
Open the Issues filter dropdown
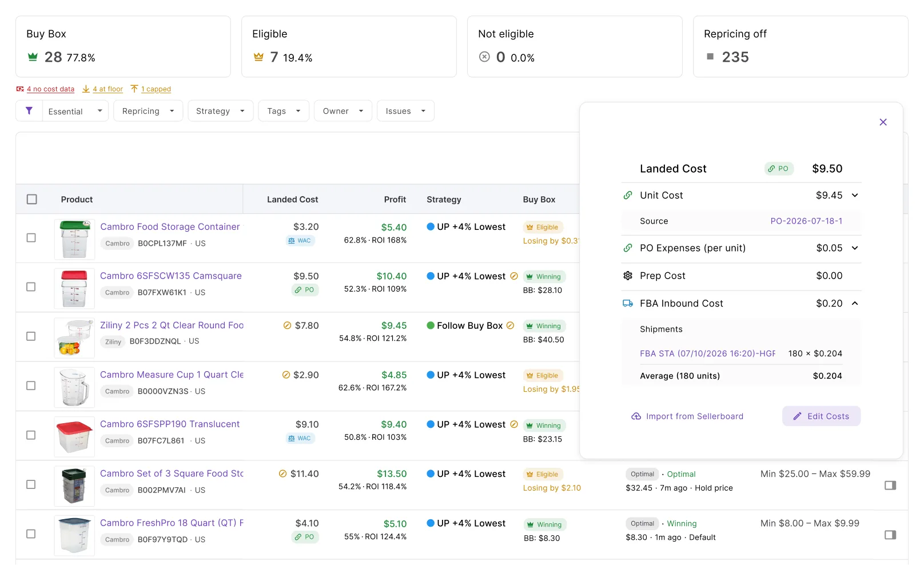point(405,111)
